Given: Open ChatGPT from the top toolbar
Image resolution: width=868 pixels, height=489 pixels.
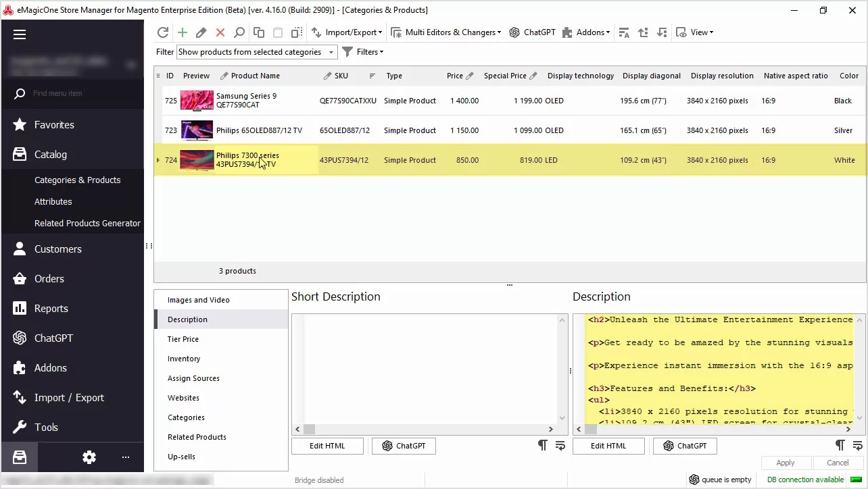Looking at the screenshot, I should click(532, 32).
